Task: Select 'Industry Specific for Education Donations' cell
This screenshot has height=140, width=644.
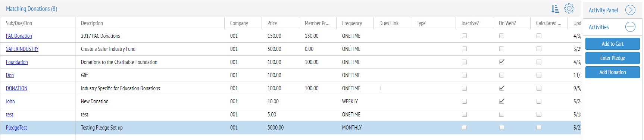Action: 150,88
